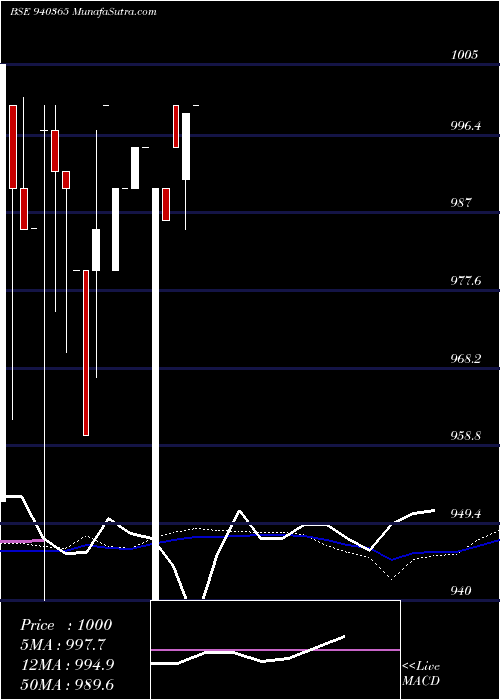
Task: Click the Price : 1000 readout
Action: click(x=66, y=625)
